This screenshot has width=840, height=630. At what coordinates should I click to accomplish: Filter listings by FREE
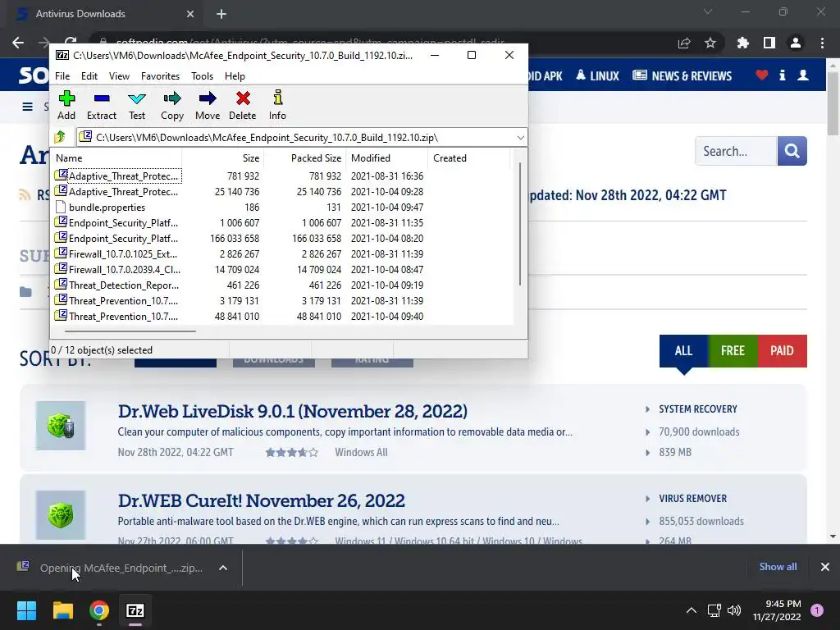pos(733,351)
